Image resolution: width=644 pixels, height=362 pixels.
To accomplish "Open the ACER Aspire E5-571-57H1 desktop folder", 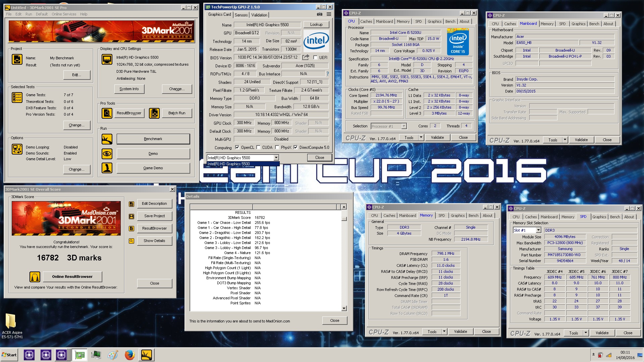I will click(x=12, y=326).
